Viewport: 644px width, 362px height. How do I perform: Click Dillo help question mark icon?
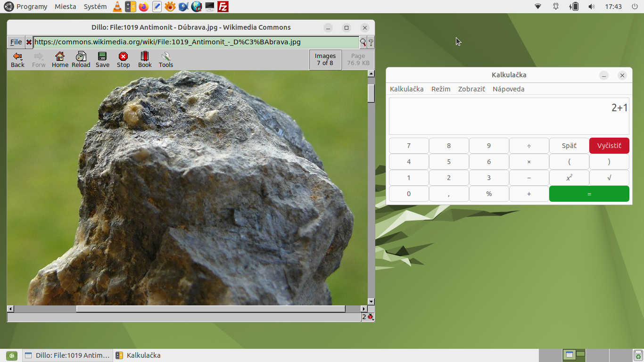pos(371,42)
